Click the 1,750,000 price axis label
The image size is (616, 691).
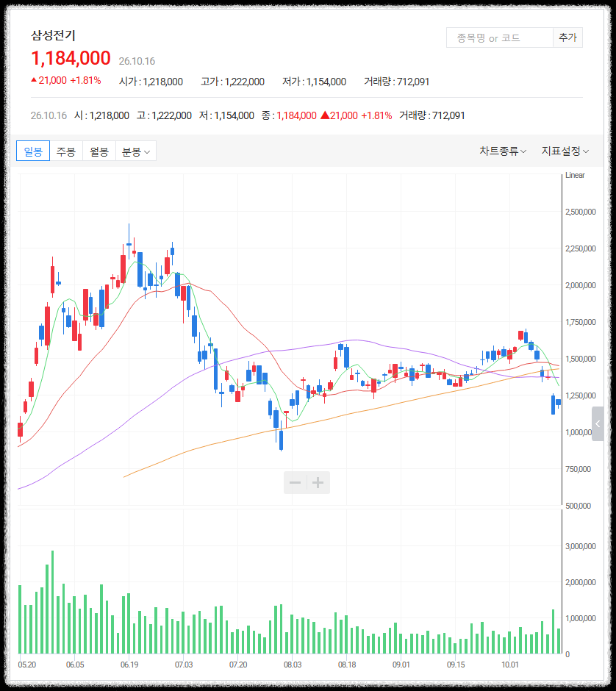click(x=580, y=322)
